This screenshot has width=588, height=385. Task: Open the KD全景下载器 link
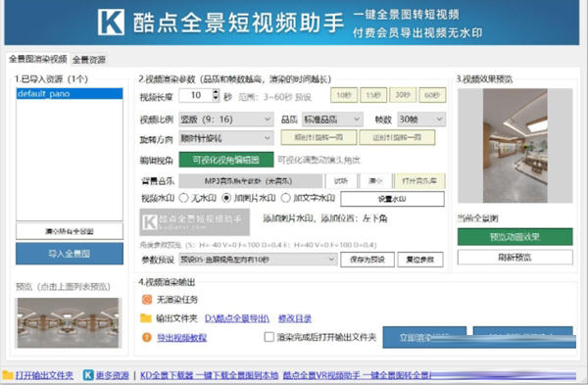point(210,375)
